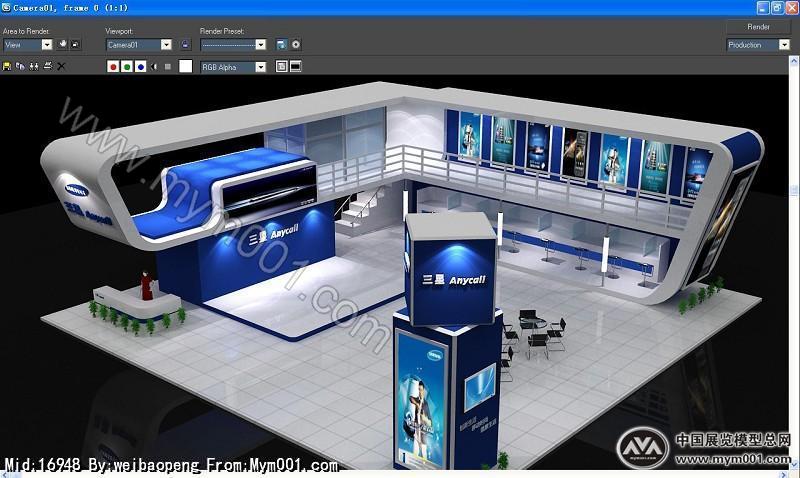Screen dimensions: 800x478
Task: Open the Production render mode dropdown
Action: [758, 45]
